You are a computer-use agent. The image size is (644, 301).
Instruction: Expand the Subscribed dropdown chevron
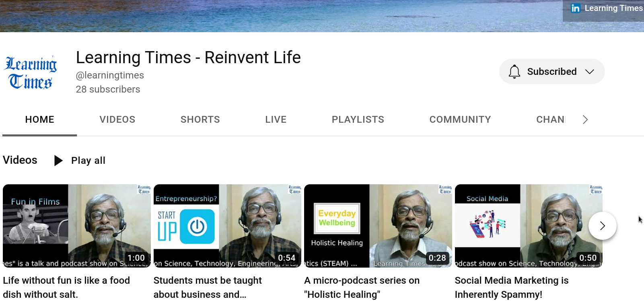pyautogui.click(x=590, y=72)
